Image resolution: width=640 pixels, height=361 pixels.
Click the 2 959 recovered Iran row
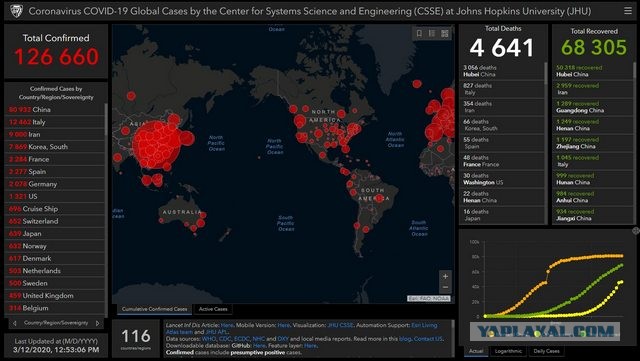pos(593,89)
